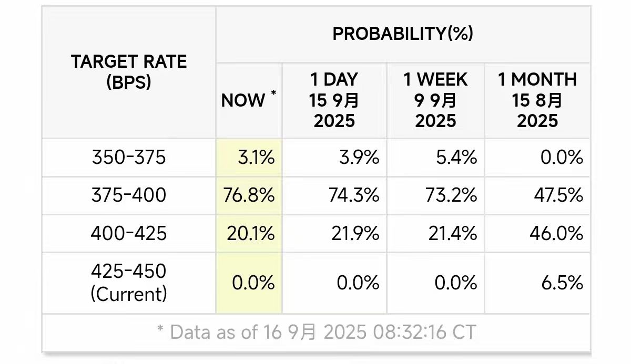This screenshot has width=631, height=364.
Task: Select the highlighted 20.1% cell
Action: point(250,233)
